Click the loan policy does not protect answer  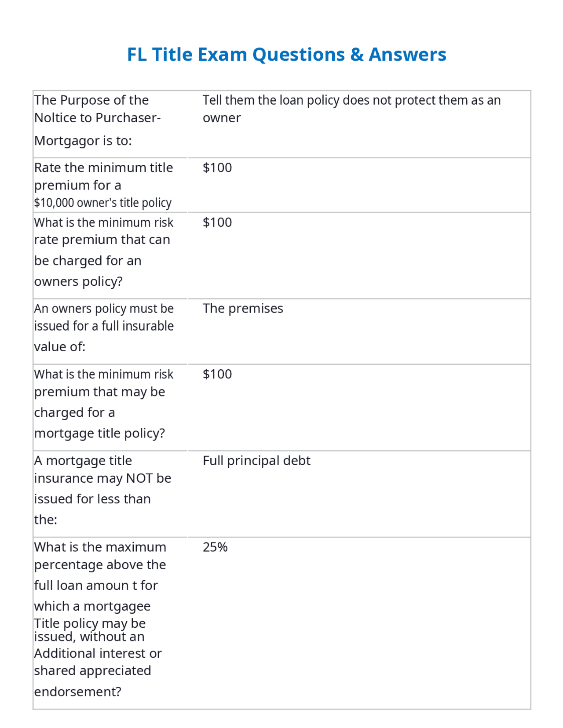point(351,109)
